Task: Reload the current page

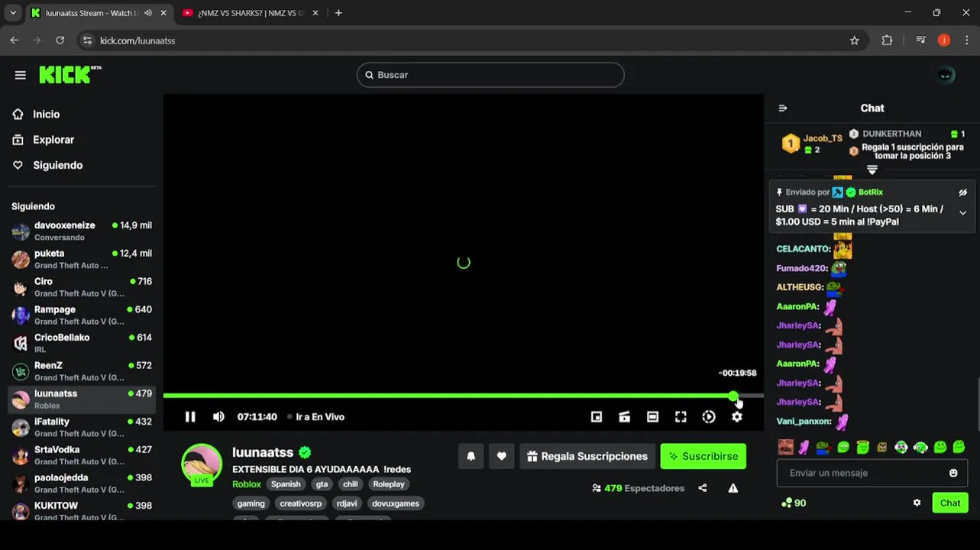Action: 60,40
